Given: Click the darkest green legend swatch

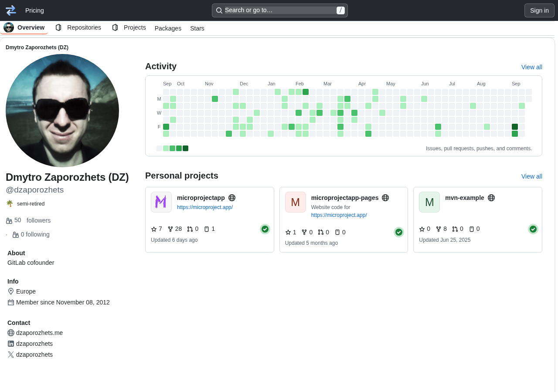Looking at the screenshot, I should click(x=186, y=149).
